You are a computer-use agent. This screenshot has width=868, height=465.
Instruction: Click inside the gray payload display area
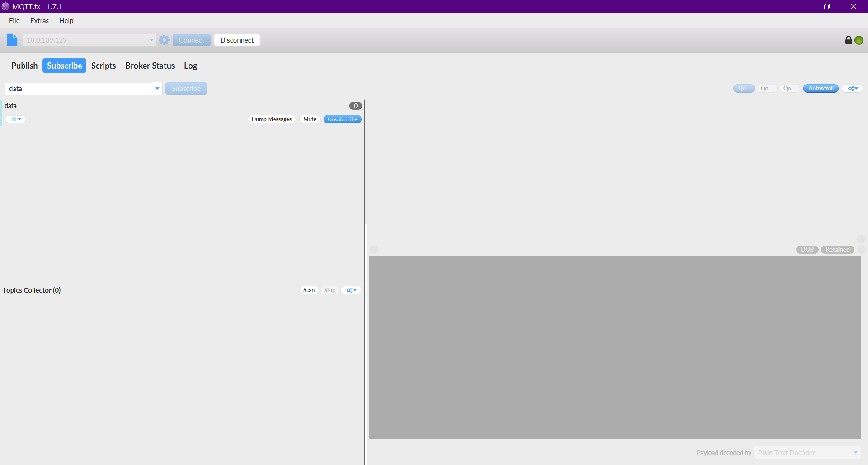[615, 347]
